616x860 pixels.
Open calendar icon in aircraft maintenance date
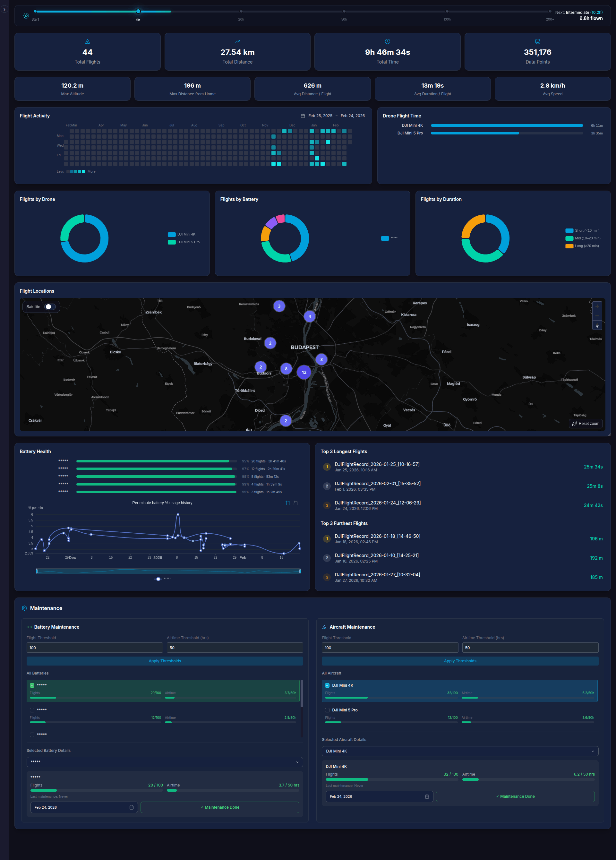point(427,796)
